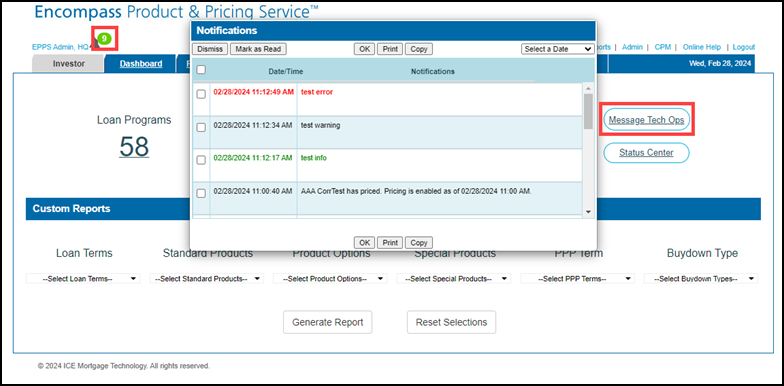Click the notifications scrollbar down arrow
The width and height of the screenshot is (784, 386).
(588, 212)
